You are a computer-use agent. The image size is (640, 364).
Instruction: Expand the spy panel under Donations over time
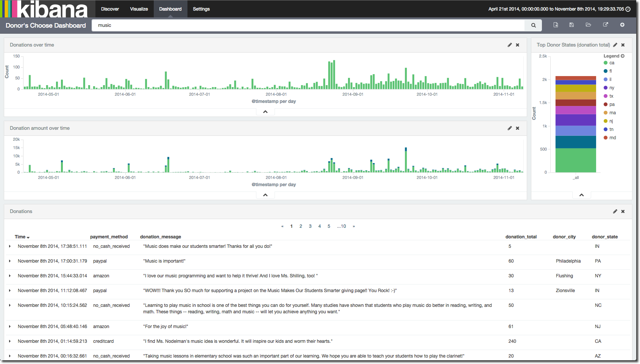265,112
